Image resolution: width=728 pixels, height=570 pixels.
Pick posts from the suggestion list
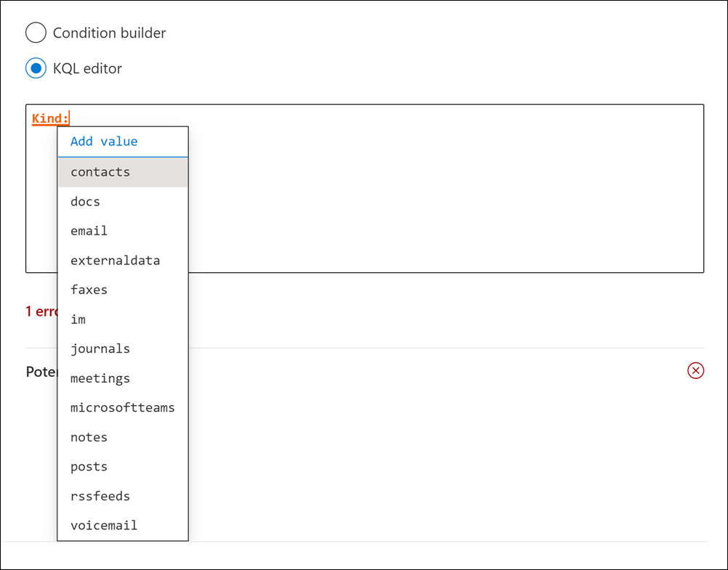(x=88, y=466)
